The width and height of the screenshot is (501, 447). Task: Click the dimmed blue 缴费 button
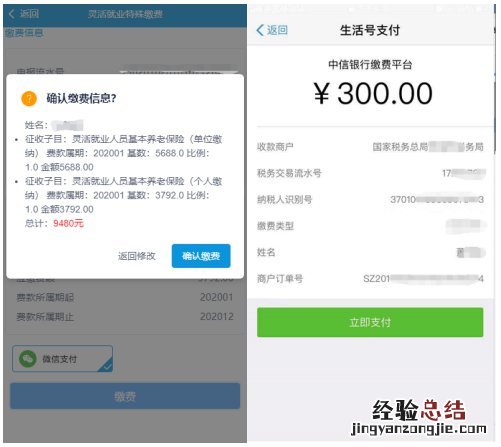click(125, 396)
